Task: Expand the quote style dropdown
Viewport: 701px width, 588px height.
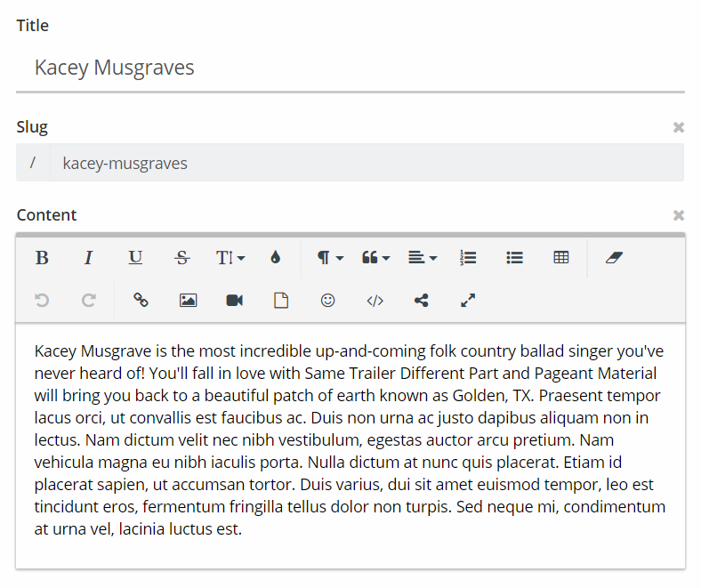Action: (375, 258)
